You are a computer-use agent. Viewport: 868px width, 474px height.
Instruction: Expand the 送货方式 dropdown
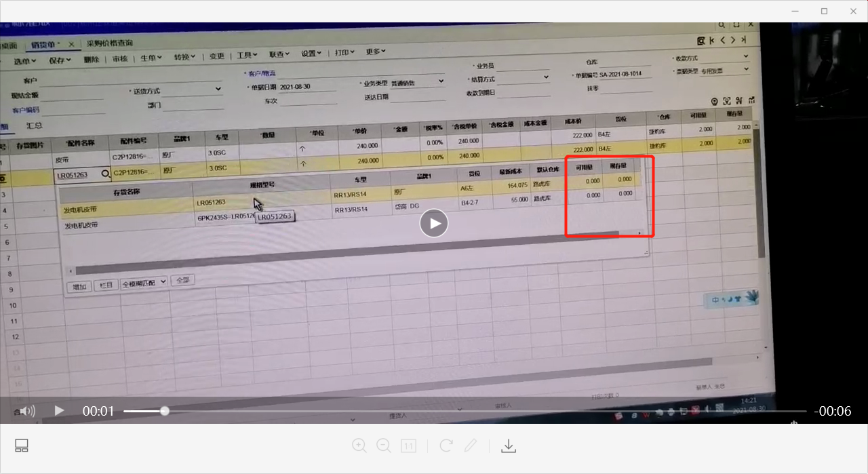(x=218, y=89)
